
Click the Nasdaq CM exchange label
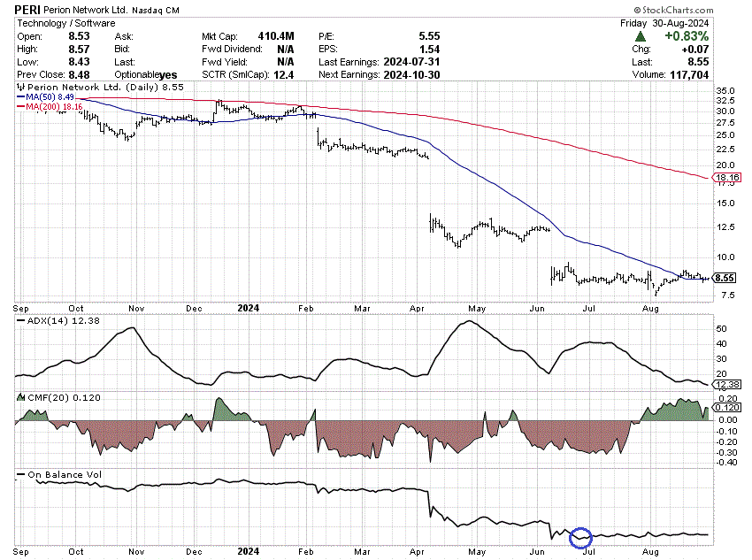156,10
